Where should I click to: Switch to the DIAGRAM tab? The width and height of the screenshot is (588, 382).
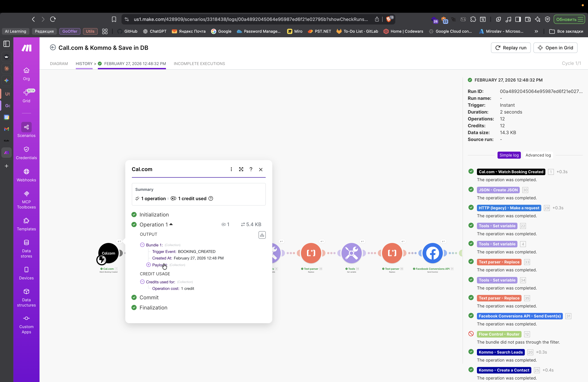(x=59, y=64)
